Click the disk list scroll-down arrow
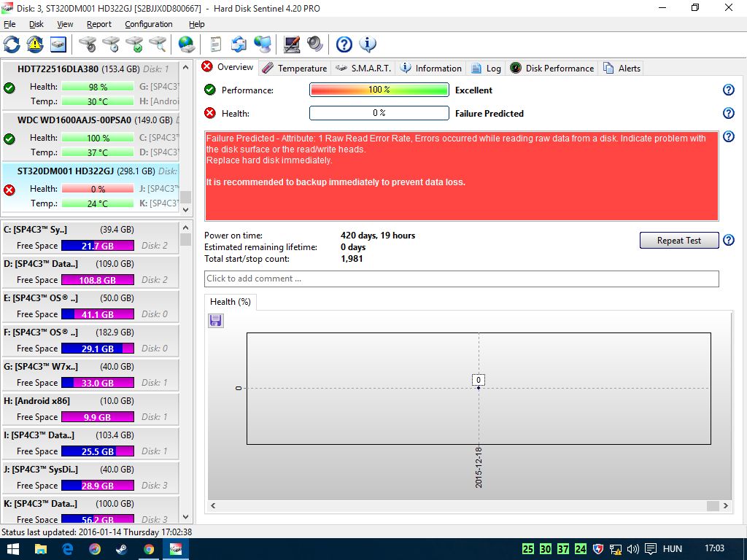The height and width of the screenshot is (560, 747). (186, 209)
